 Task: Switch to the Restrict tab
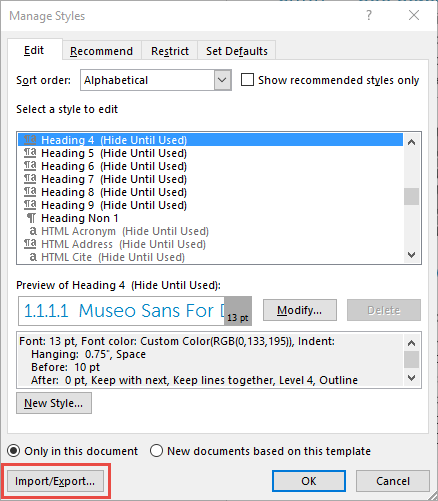tap(170, 51)
